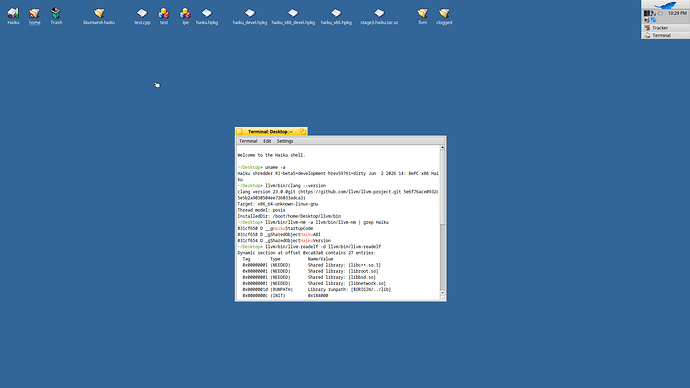This screenshot has width=690, height=388.
Task: Click the network status tray icon
Action: point(653,13)
